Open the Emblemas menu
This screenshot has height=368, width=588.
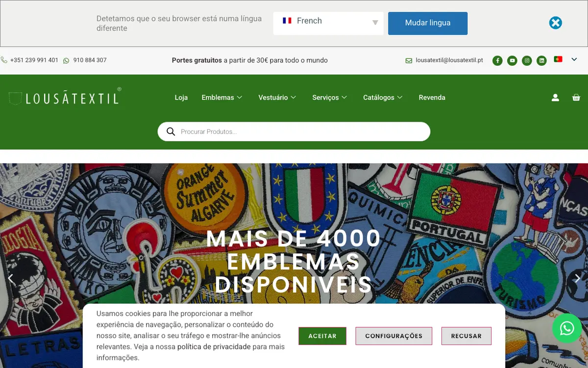coord(218,98)
